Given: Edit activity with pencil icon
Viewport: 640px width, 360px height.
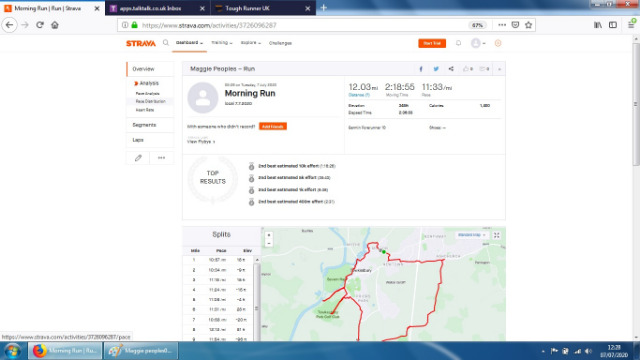Looking at the screenshot, I should pyautogui.click(x=138, y=158).
